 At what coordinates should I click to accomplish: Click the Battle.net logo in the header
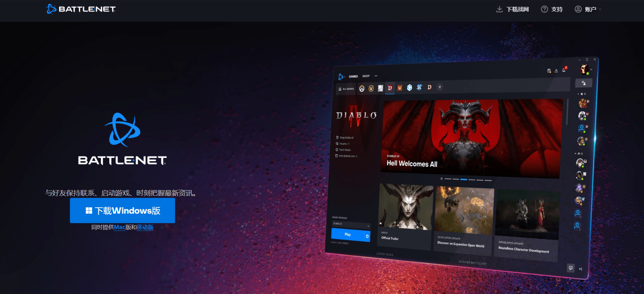click(81, 9)
